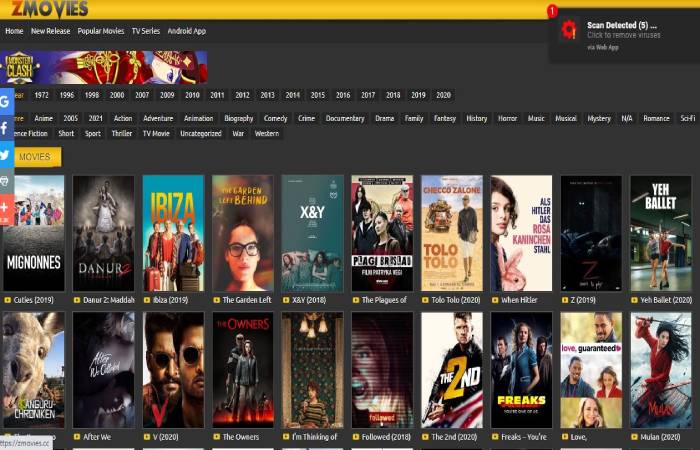Select the Android App menu link
The image size is (700, 450).
[187, 31]
